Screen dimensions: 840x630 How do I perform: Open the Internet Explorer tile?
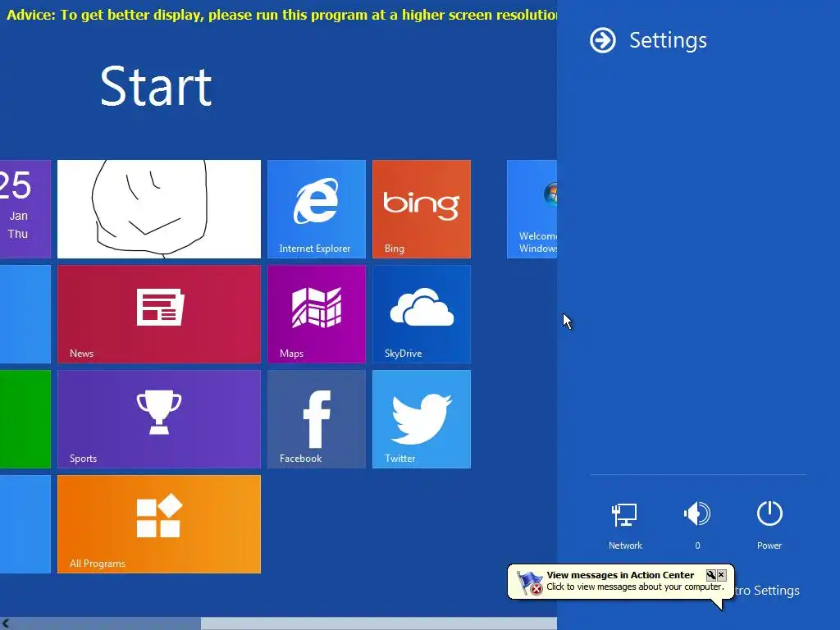317,209
